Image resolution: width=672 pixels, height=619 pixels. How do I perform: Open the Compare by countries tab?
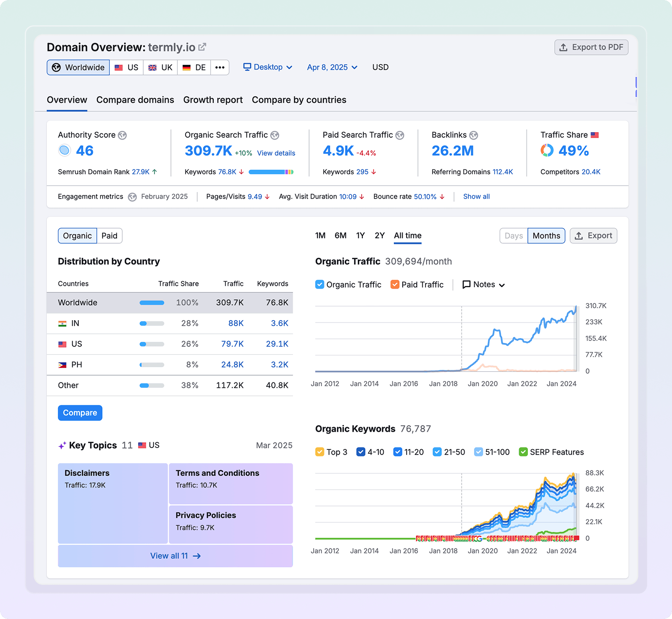299,100
